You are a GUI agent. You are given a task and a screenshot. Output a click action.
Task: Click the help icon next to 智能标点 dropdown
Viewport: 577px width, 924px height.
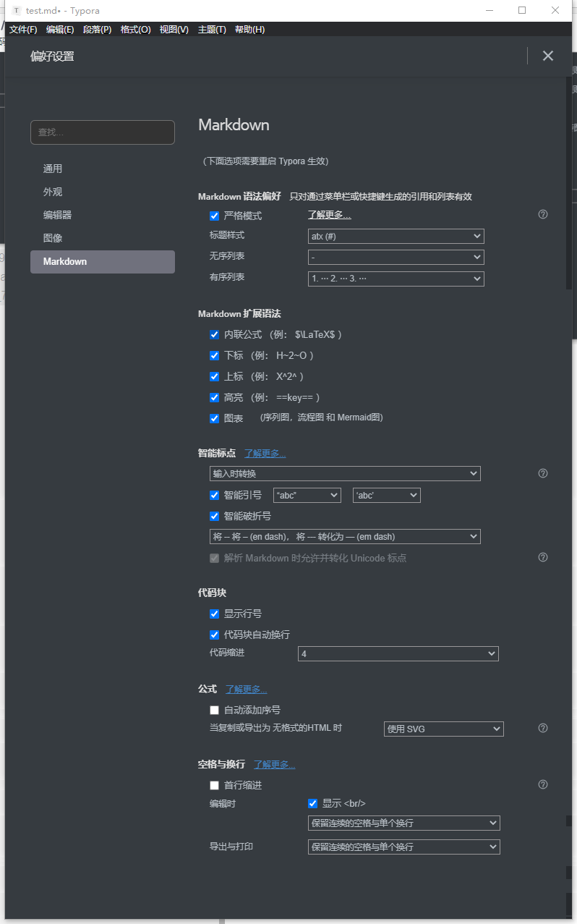[542, 472]
